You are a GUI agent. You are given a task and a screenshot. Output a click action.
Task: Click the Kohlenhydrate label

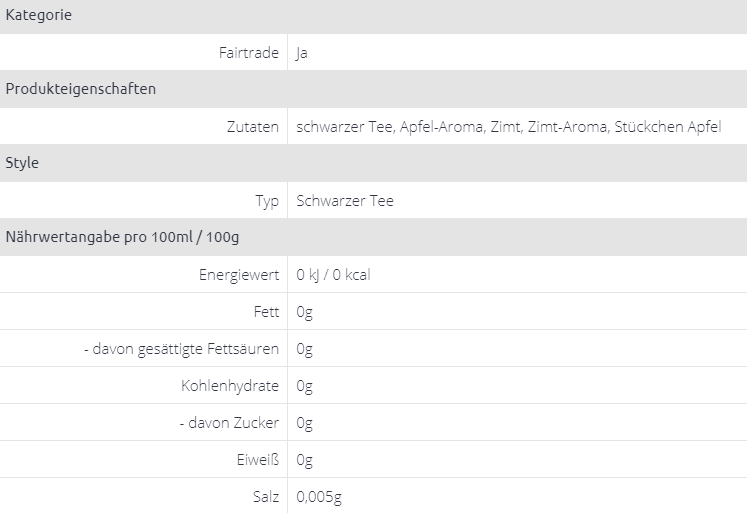[x=230, y=386]
